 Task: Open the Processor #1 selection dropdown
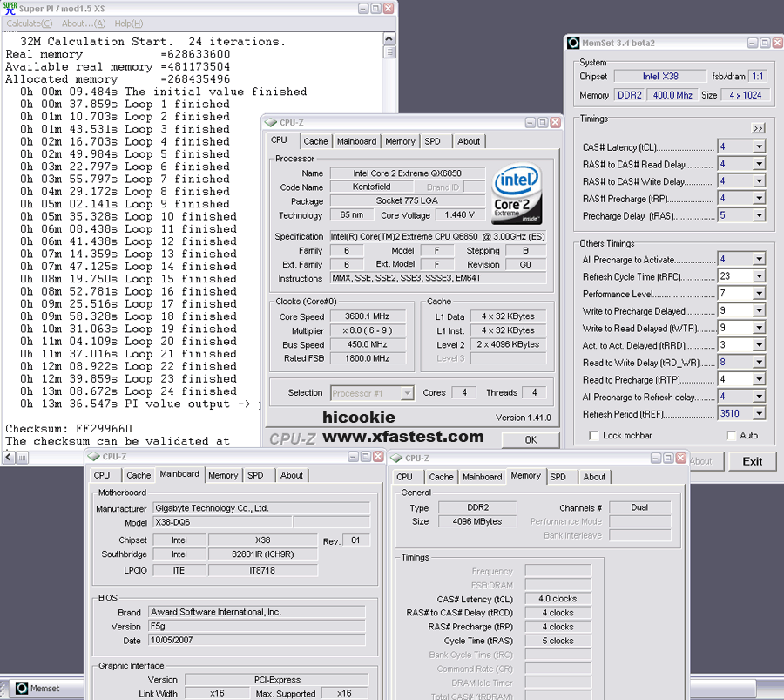408,393
